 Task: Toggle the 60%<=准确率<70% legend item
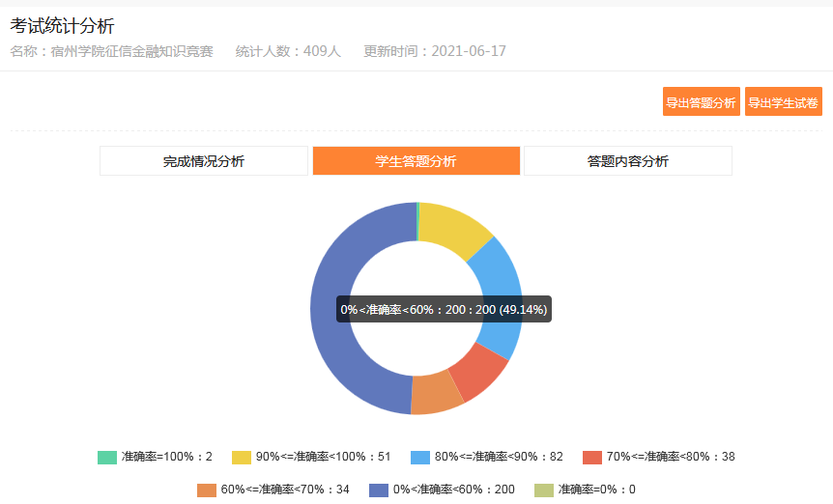273,490
